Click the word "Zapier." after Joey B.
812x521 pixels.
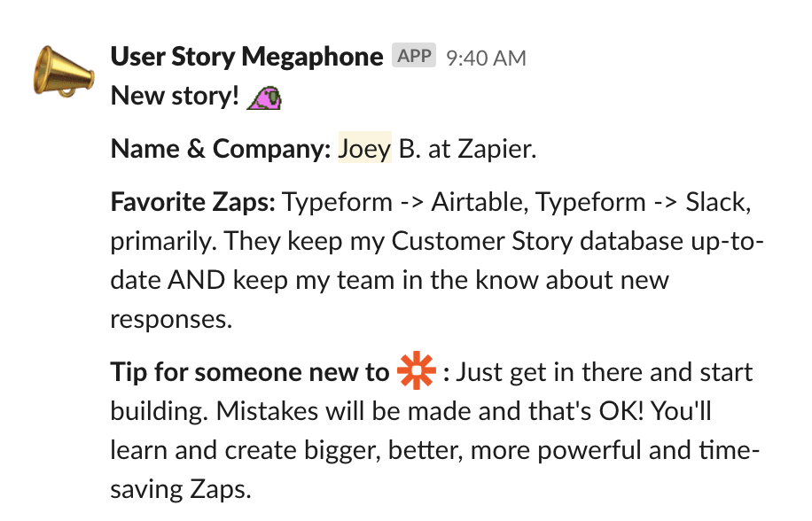tap(496, 149)
